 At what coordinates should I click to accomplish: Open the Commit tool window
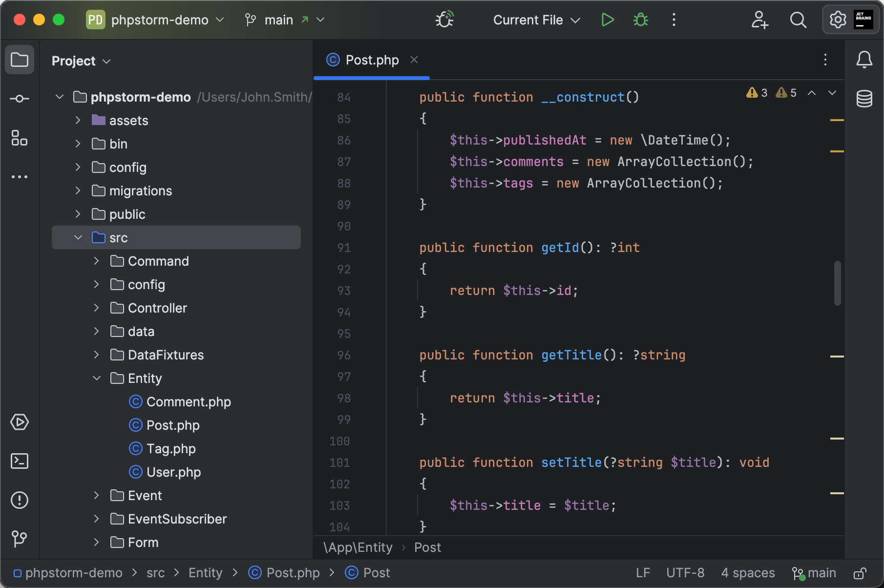tap(19, 98)
